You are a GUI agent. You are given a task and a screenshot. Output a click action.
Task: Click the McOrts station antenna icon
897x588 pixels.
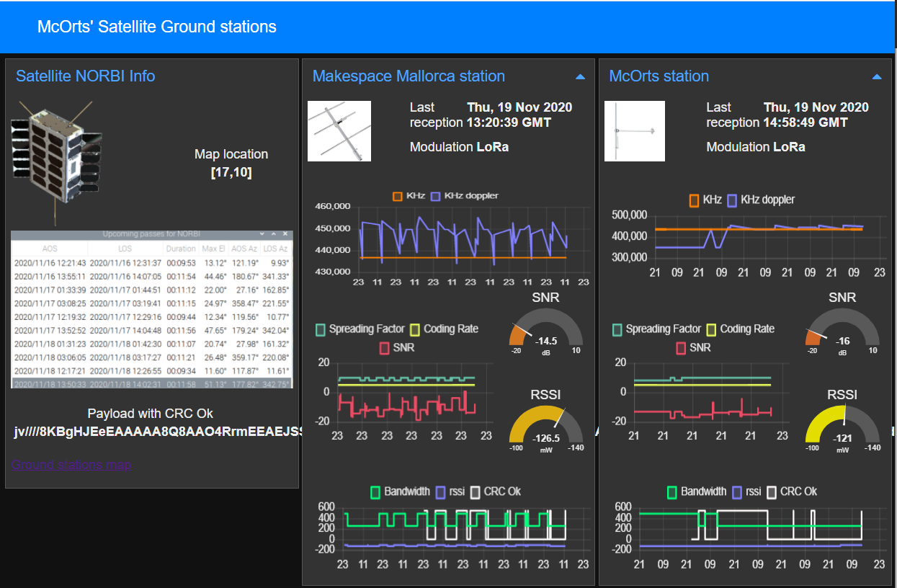[x=634, y=130]
